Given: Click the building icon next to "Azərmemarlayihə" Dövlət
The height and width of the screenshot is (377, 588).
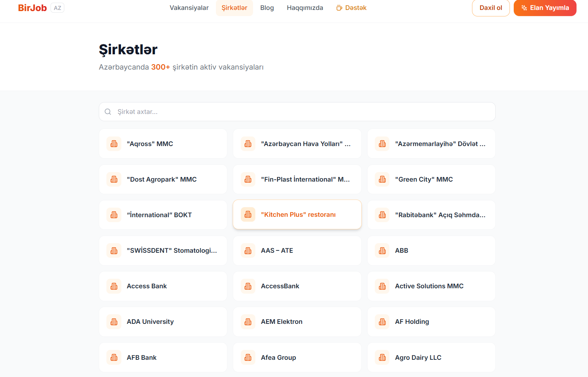Looking at the screenshot, I should point(382,144).
